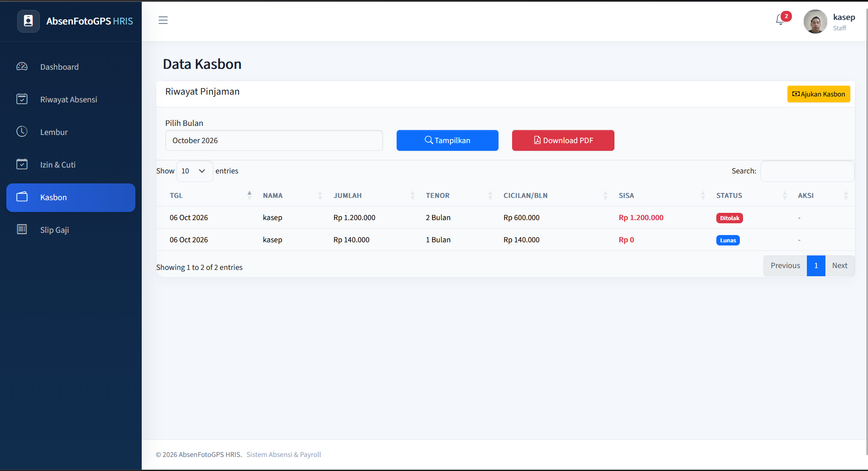Toggle sidebar with hamburger menu icon
This screenshot has width=868, height=471.
click(x=163, y=20)
